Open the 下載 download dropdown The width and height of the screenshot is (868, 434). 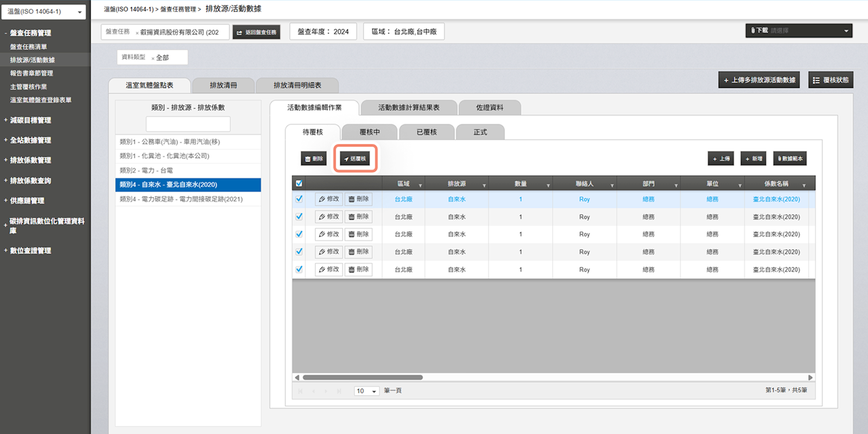click(799, 30)
